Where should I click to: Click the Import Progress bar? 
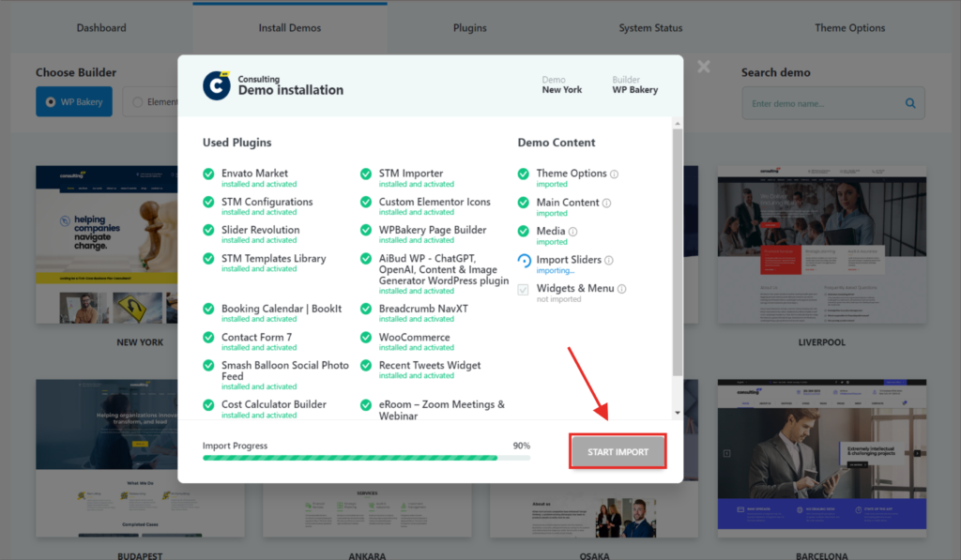pos(366,458)
